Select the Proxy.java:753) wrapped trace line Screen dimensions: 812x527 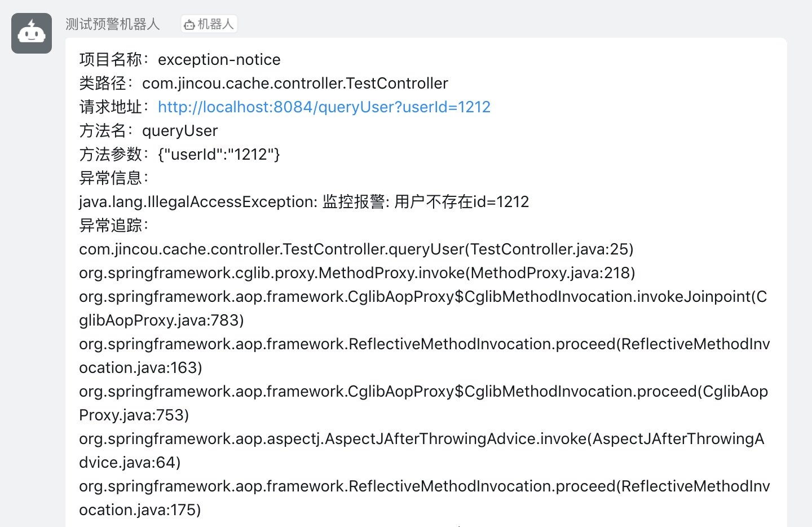(x=134, y=415)
